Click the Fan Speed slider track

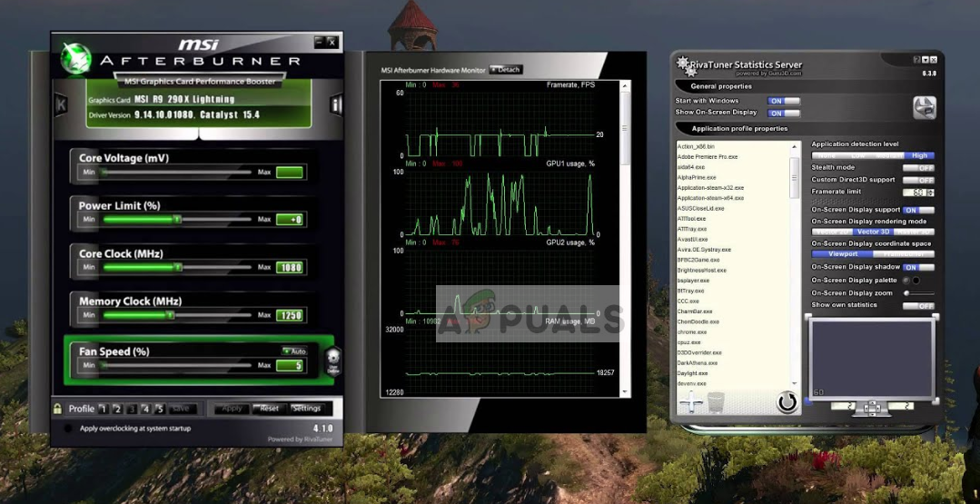click(177, 365)
